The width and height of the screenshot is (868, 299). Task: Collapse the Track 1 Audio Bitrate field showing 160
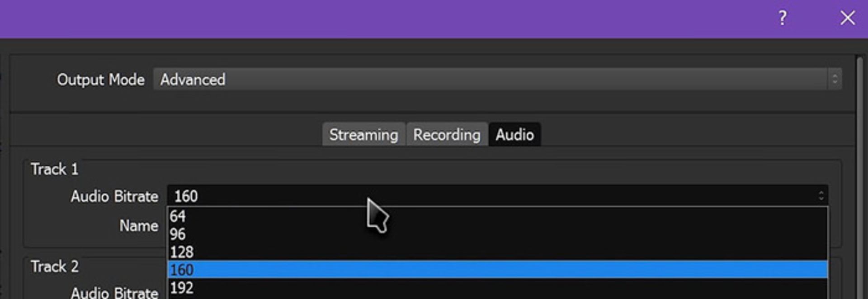click(x=497, y=196)
